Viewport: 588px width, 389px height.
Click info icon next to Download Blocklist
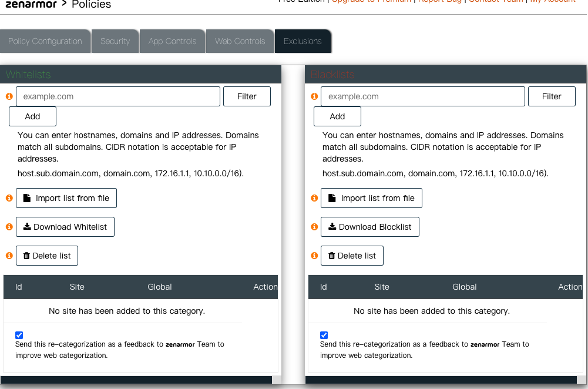point(314,227)
